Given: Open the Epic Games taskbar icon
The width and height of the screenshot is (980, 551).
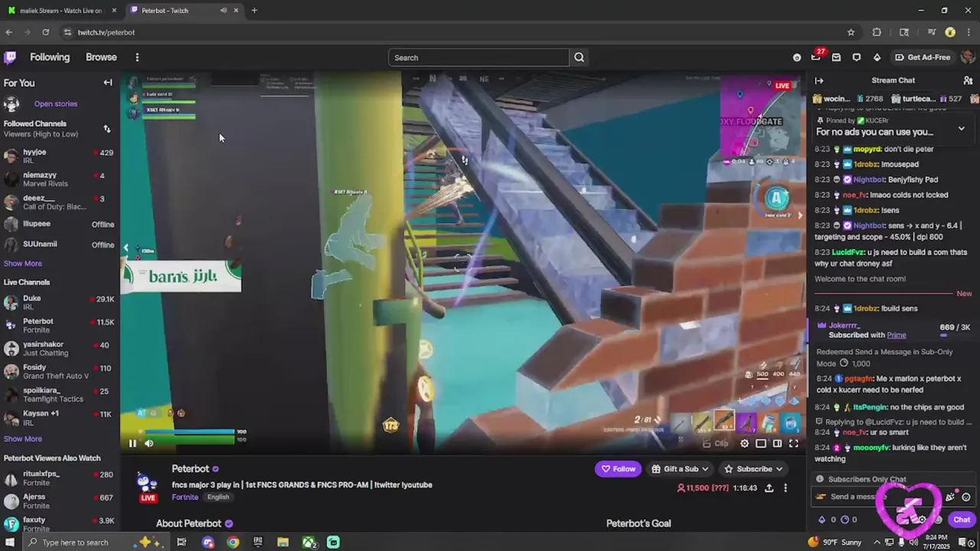Looking at the screenshot, I should pyautogui.click(x=258, y=543).
